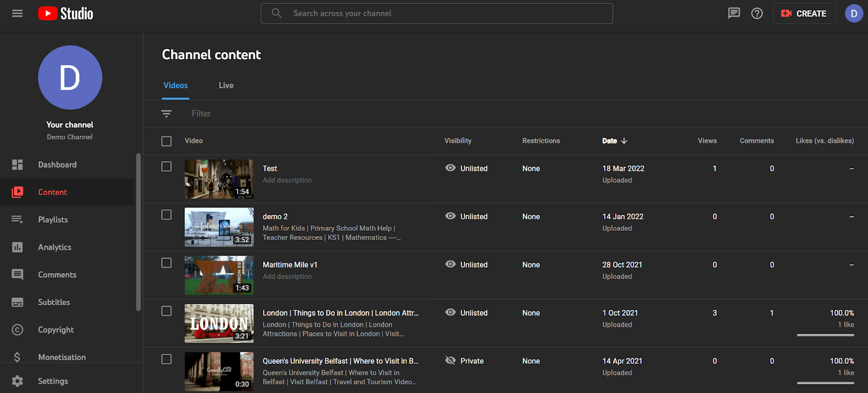Viewport: 868px width, 393px height.
Task: Tick the checkbox for Test video
Action: 167,167
